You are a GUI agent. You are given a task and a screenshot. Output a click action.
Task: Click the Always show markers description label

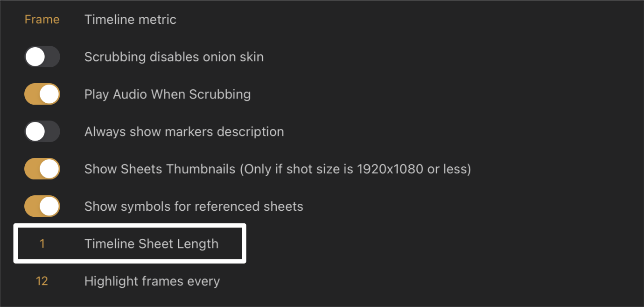coord(184,132)
